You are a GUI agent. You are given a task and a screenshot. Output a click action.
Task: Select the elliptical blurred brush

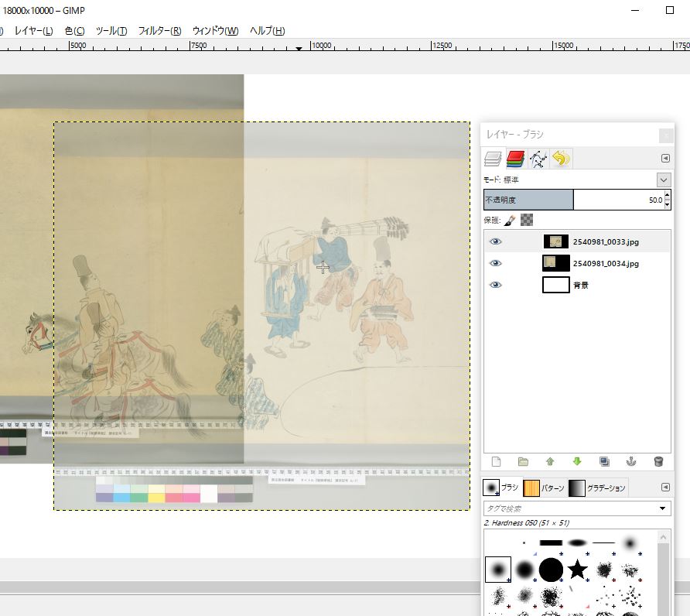pyautogui.click(x=577, y=543)
